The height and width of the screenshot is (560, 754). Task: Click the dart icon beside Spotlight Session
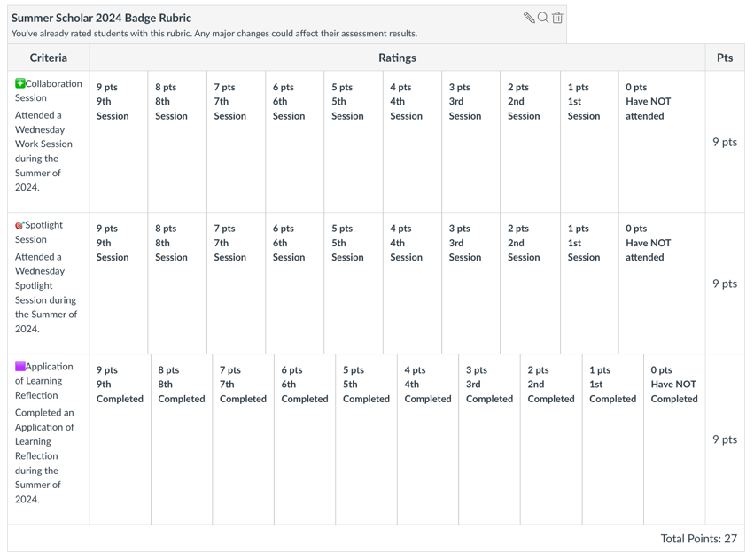coord(18,225)
